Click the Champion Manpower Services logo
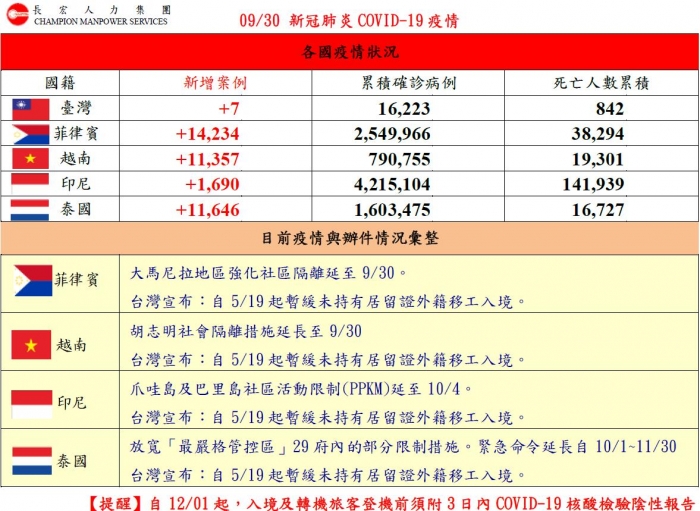The image size is (700, 511). pos(18,14)
